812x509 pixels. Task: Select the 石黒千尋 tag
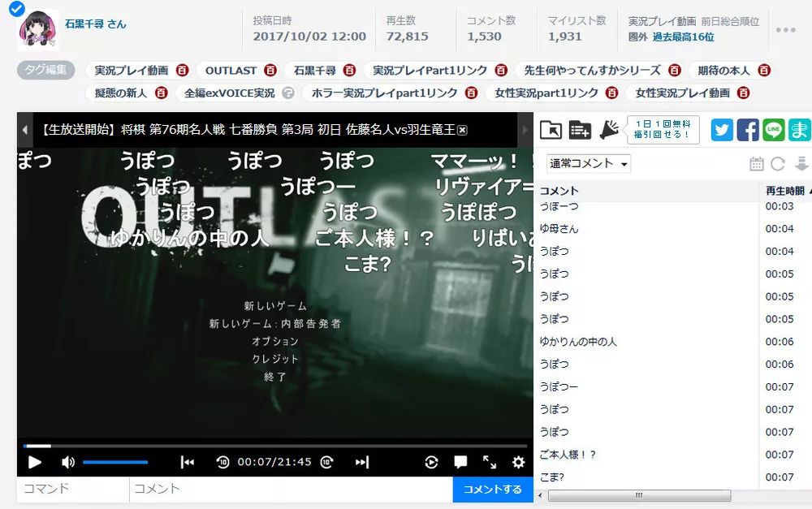click(315, 71)
